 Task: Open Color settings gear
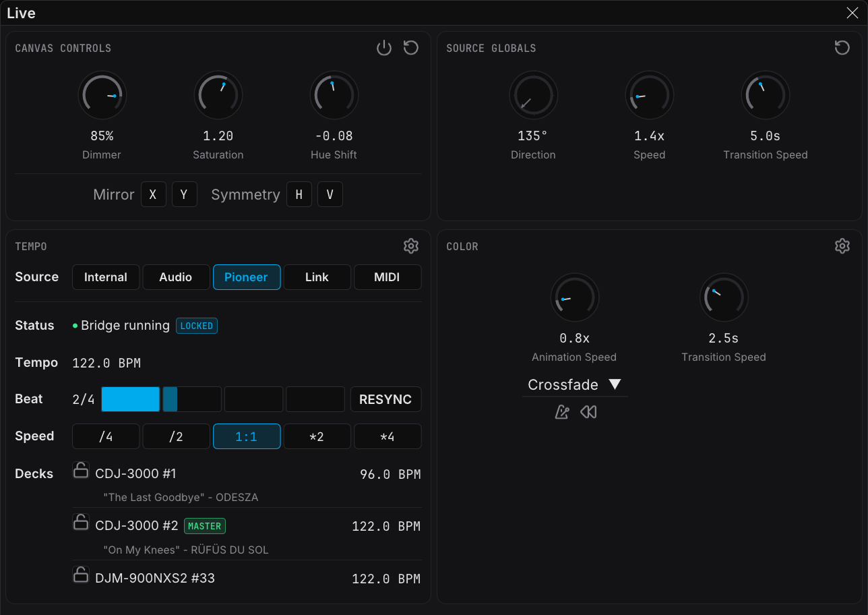(842, 246)
